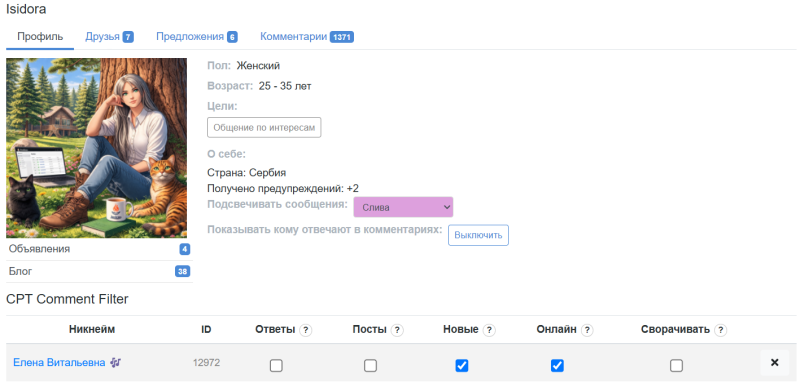Click the ID column header
Viewport: 800px width, 383px height.
(206, 329)
